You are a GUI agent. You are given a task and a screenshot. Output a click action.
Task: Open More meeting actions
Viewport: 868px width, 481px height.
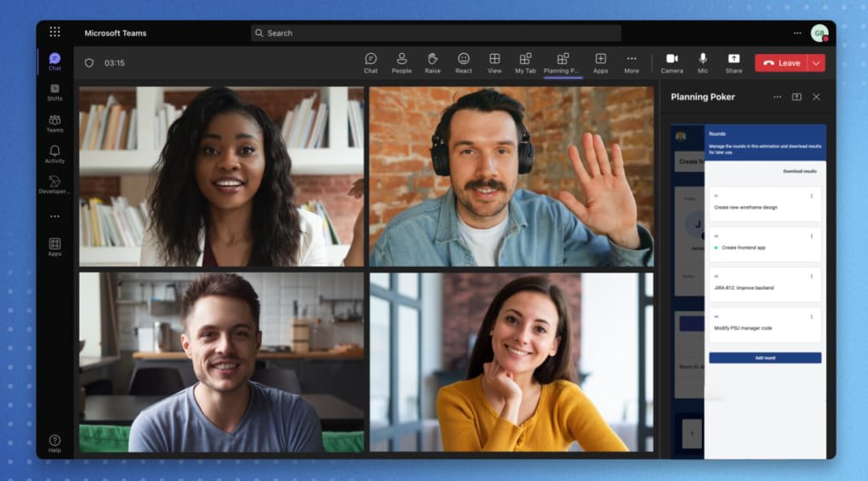632,63
